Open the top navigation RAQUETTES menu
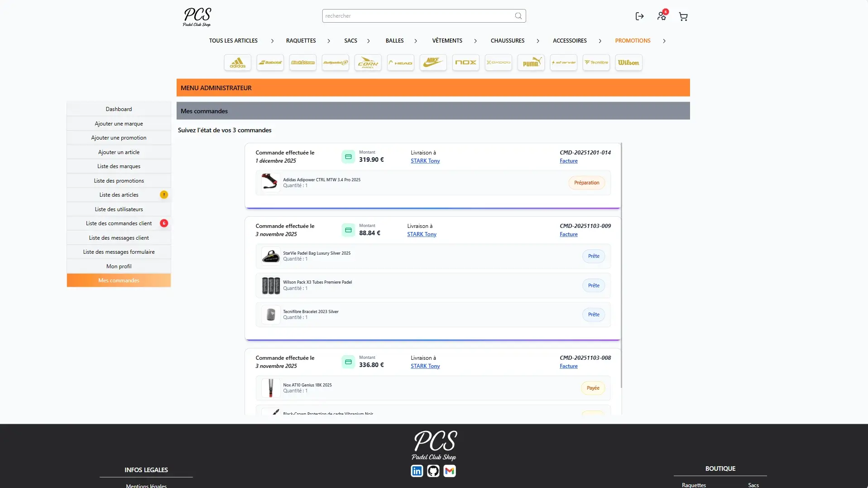The image size is (868, 488). [301, 41]
